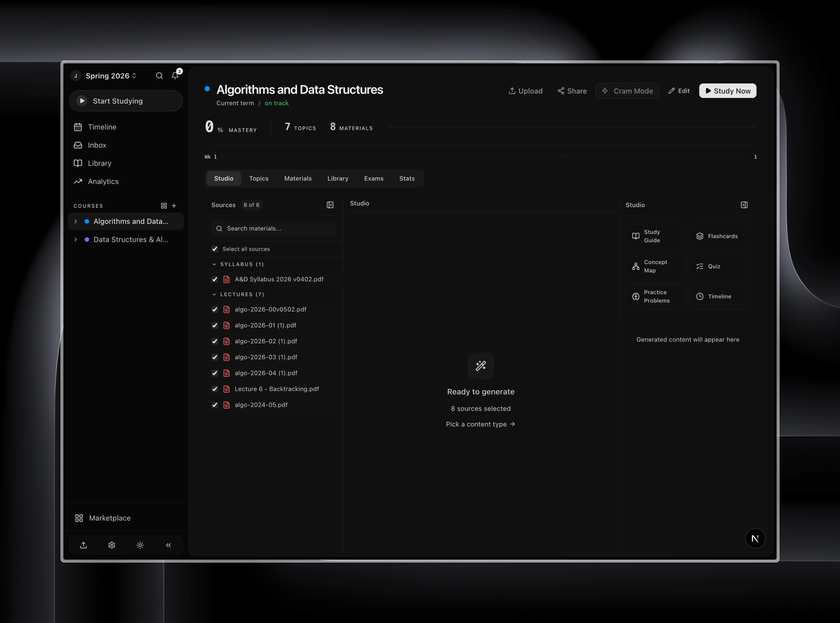Deselect A&D Syllabus 2026 v0402.pdf
The width and height of the screenshot is (840, 623).
(x=215, y=279)
